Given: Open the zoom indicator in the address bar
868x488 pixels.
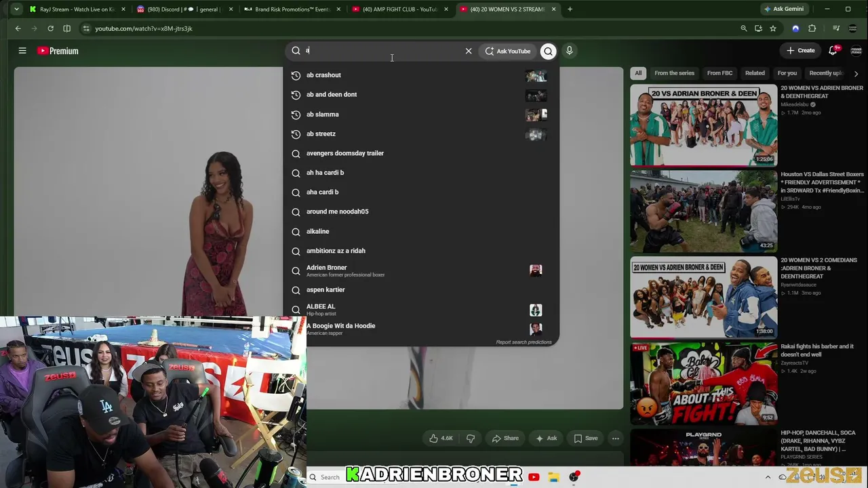Looking at the screenshot, I should pyautogui.click(x=744, y=28).
